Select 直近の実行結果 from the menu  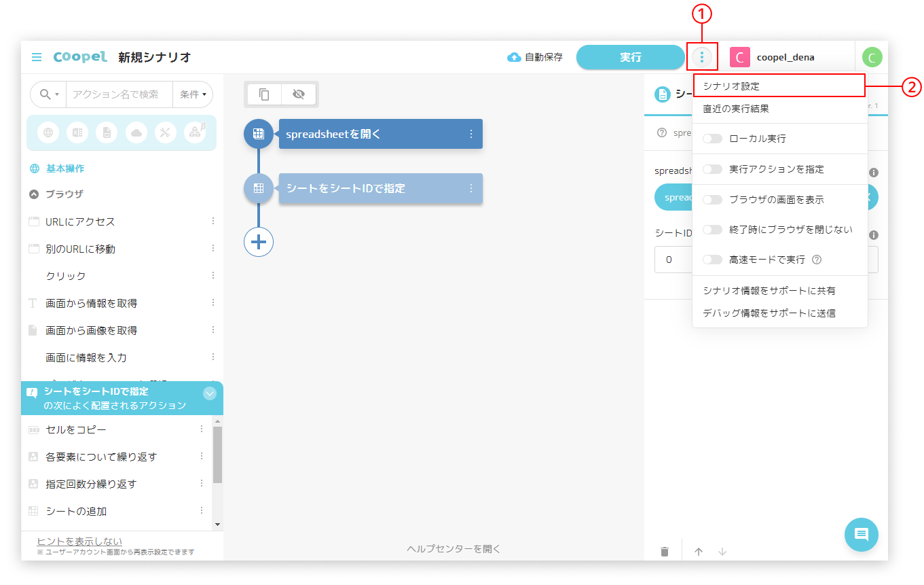[x=779, y=109]
